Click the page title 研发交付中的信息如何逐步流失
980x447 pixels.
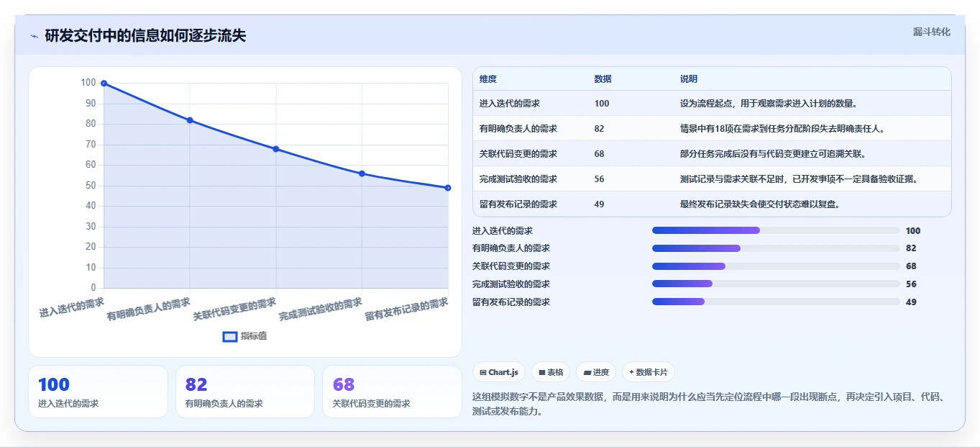click(145, 36)
